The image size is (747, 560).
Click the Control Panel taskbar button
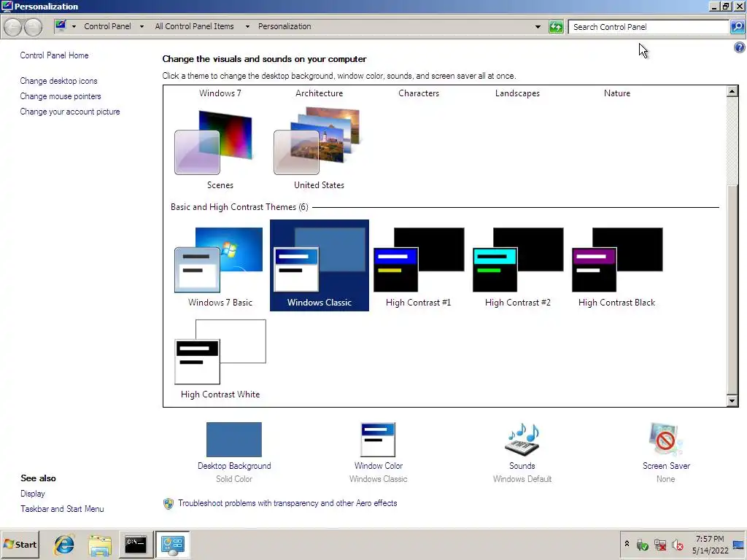tap(172, 544)
